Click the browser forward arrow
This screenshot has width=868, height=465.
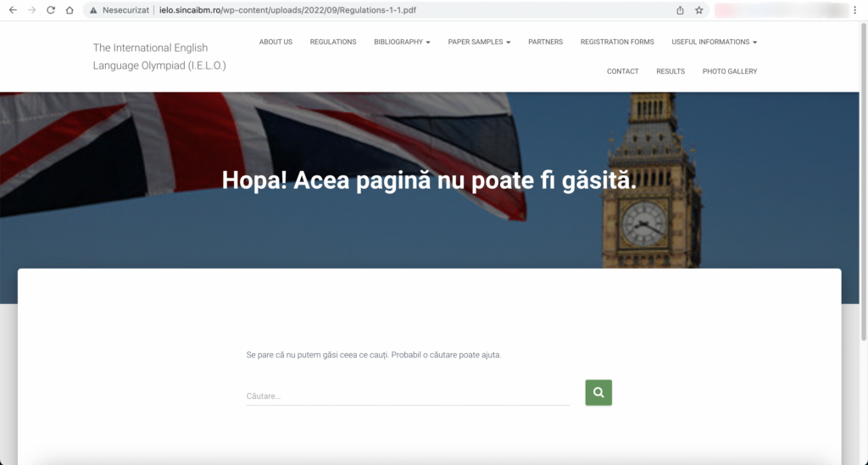click(x=31, y=10)
